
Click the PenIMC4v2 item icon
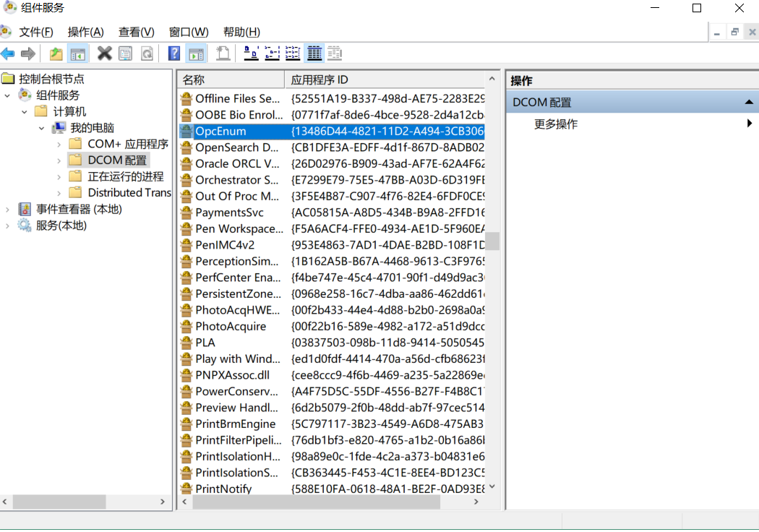pyautogui.click(x=186, y=245)
